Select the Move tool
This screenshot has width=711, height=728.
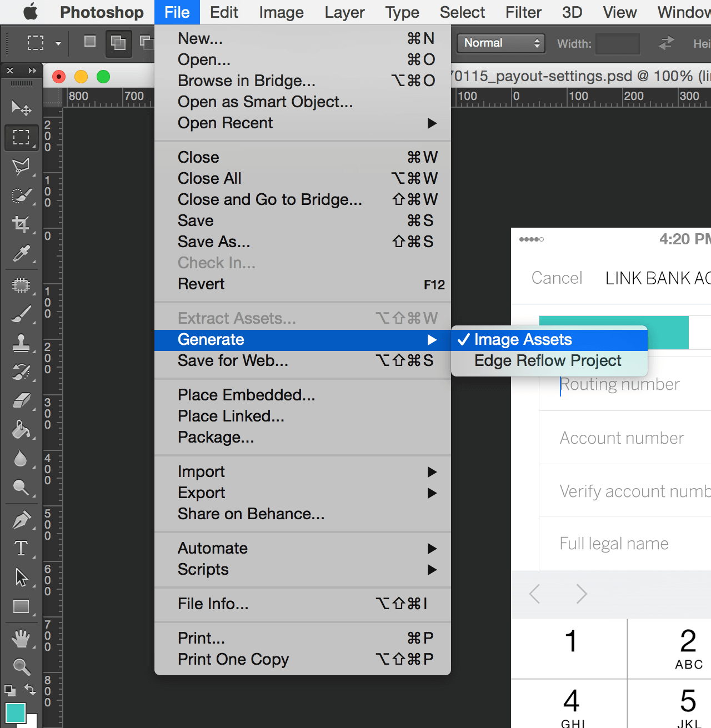click(x=21, y=107)
